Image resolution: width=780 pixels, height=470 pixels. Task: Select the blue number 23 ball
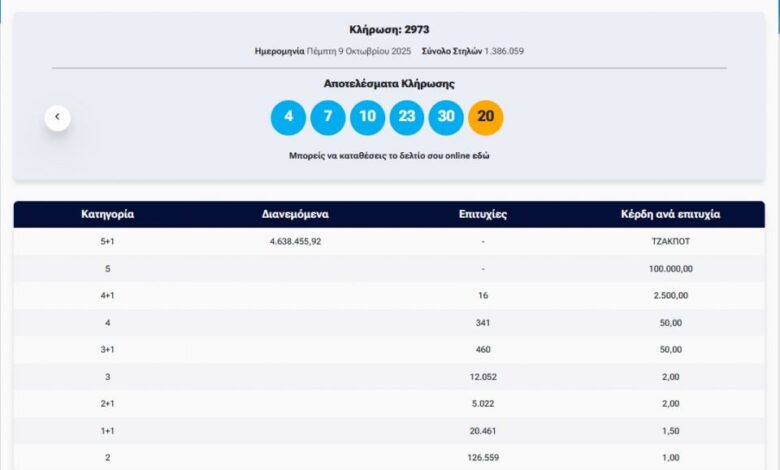(x=407, y=117)
